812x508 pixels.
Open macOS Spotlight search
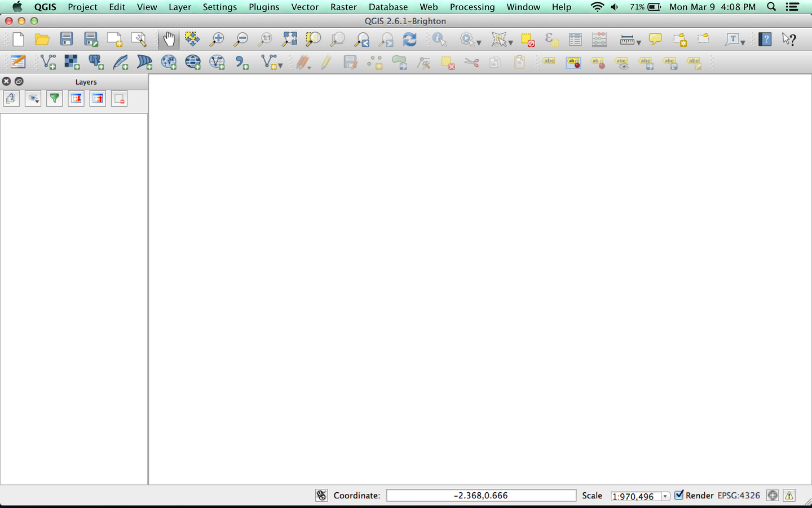coord(771,7)
